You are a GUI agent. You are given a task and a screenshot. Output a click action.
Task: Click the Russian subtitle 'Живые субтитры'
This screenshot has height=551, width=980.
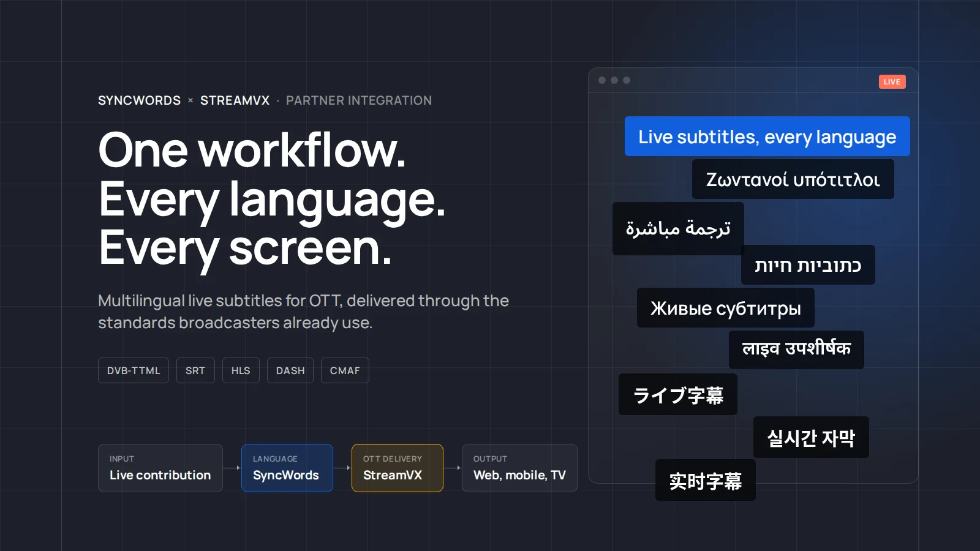coord(726,308)
